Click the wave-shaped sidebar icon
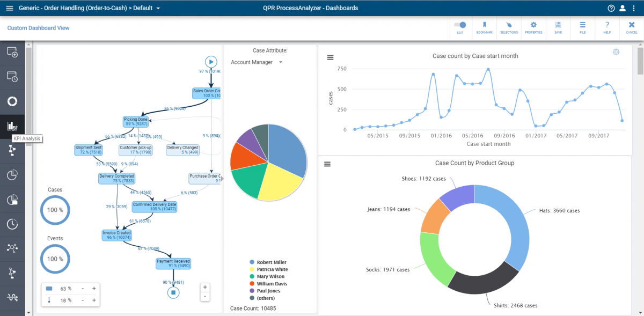 tap(12, 297)
